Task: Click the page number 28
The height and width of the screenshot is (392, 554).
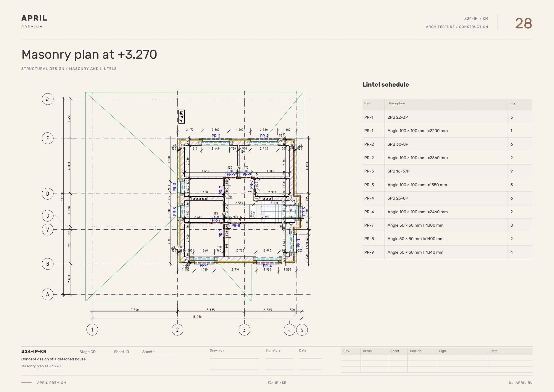Action: point(523,23)
